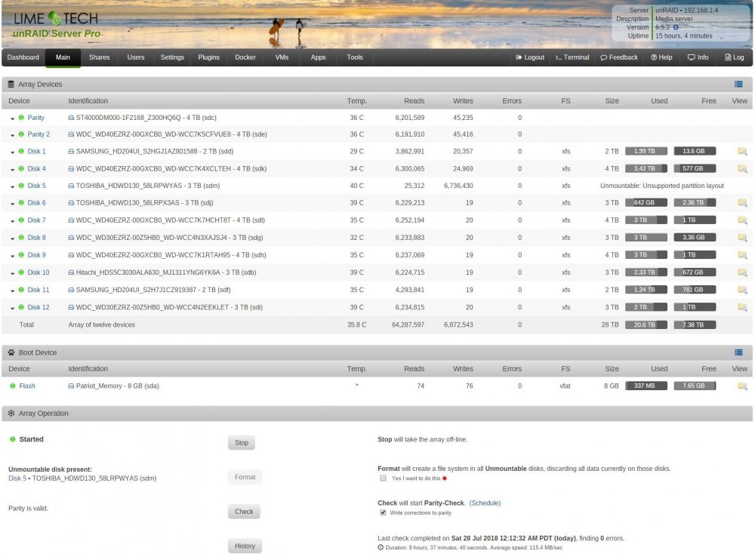
Task: Tick the 'Yes I want to do this' checkbox
Action: pos(383,478)
